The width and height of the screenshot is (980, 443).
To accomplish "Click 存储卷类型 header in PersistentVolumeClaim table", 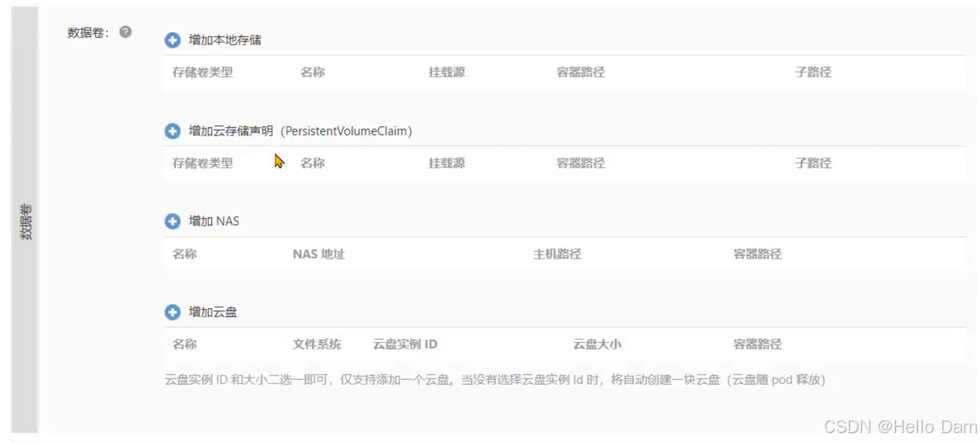I will point(202,163).
